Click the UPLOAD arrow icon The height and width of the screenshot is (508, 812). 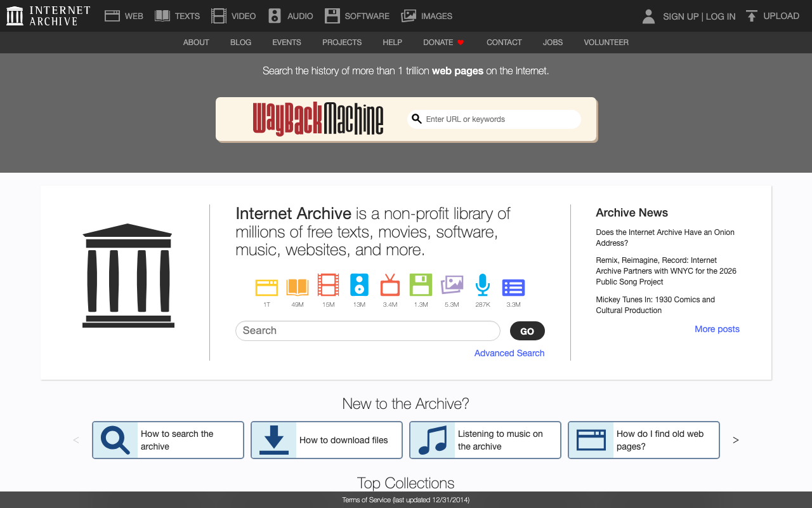750,15
